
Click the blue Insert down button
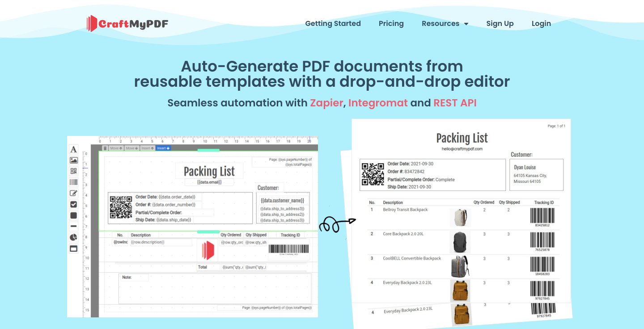tap(163, 148)
